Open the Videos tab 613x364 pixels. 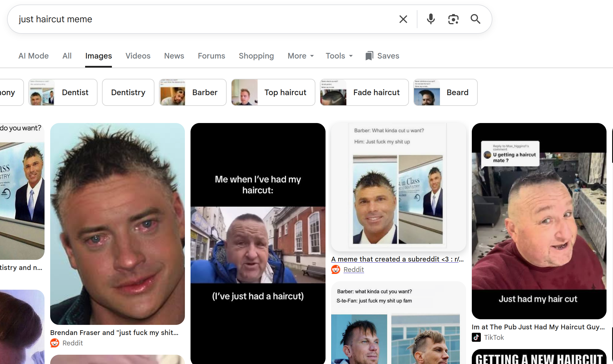138,56
